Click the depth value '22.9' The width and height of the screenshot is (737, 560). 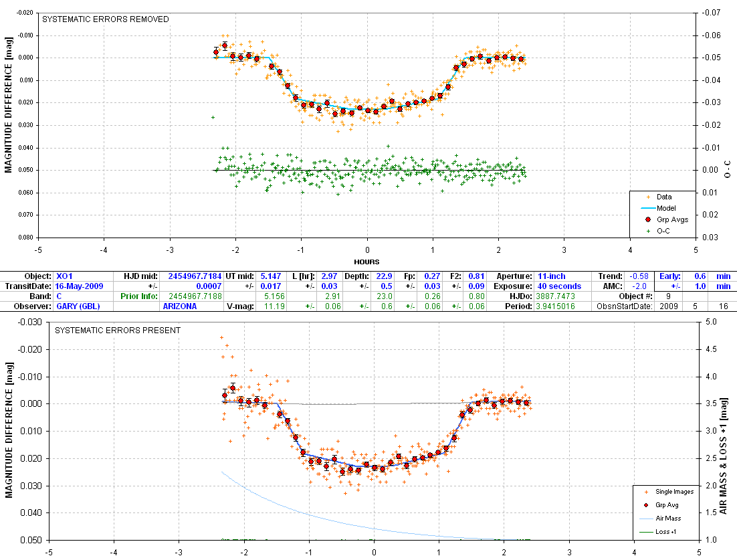point(384,276)
